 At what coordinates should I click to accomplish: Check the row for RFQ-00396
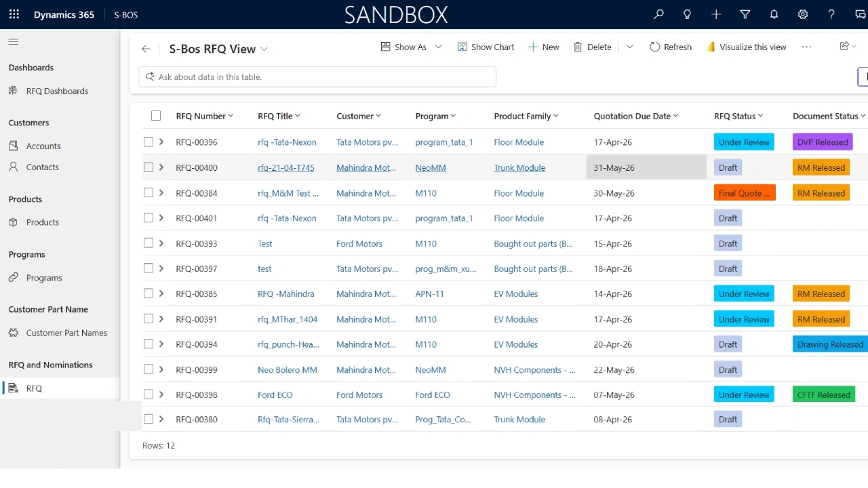(x=149, y=142)
